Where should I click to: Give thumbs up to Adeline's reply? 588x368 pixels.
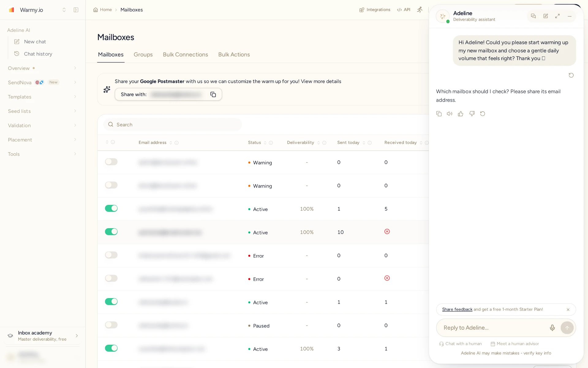point(461,114)
